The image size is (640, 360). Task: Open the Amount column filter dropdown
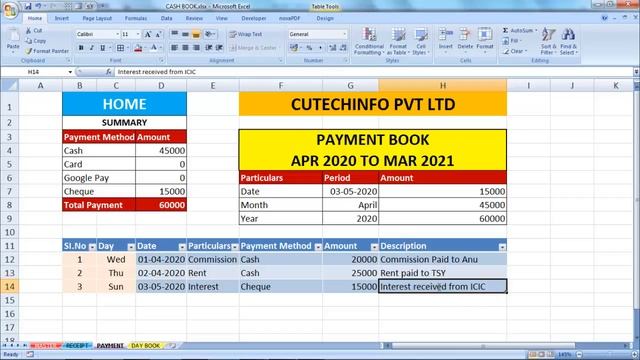(374, 247)
